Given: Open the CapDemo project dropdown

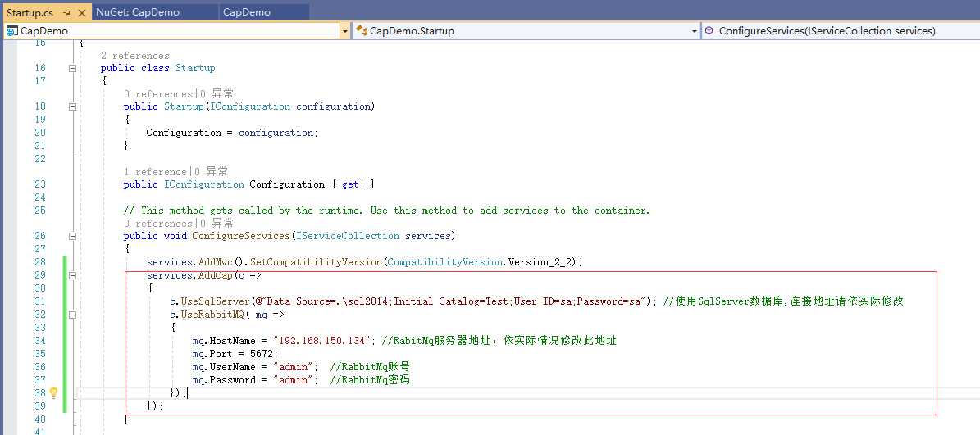Looking at the screenshot, I should [x=345, y=30].
